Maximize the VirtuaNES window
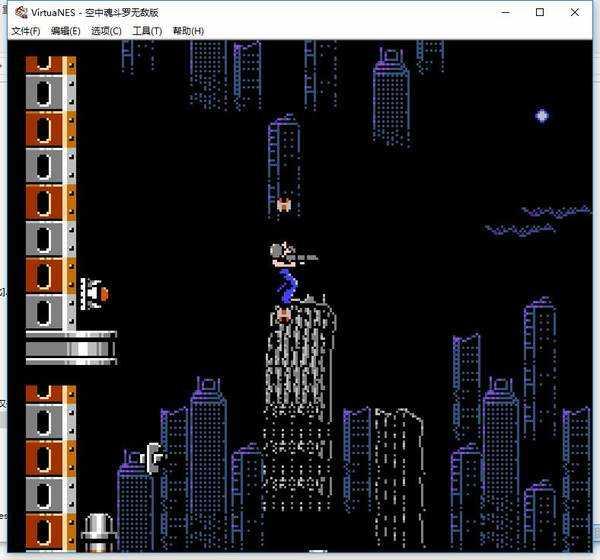The width and height of the screenshot is (600, 560). click(540, 12)
